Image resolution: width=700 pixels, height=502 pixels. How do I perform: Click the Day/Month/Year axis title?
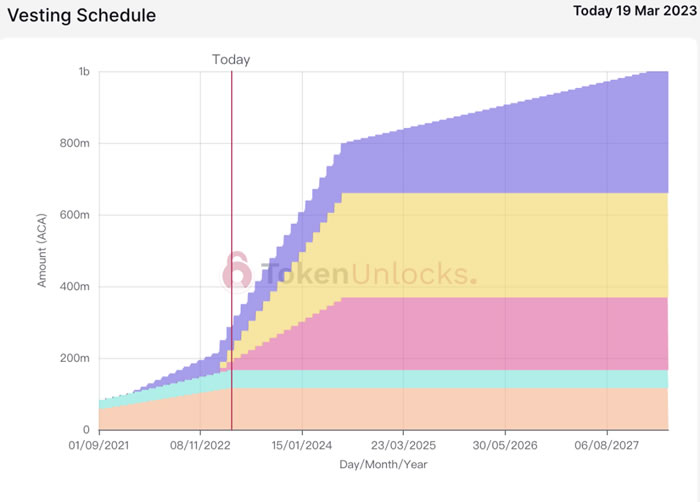tap(384, 465)
